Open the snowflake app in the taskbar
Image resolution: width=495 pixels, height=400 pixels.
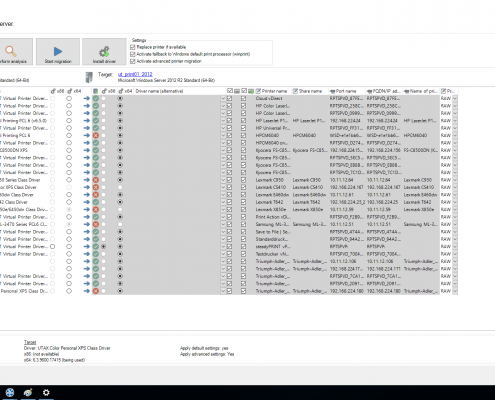coord(10,393)
